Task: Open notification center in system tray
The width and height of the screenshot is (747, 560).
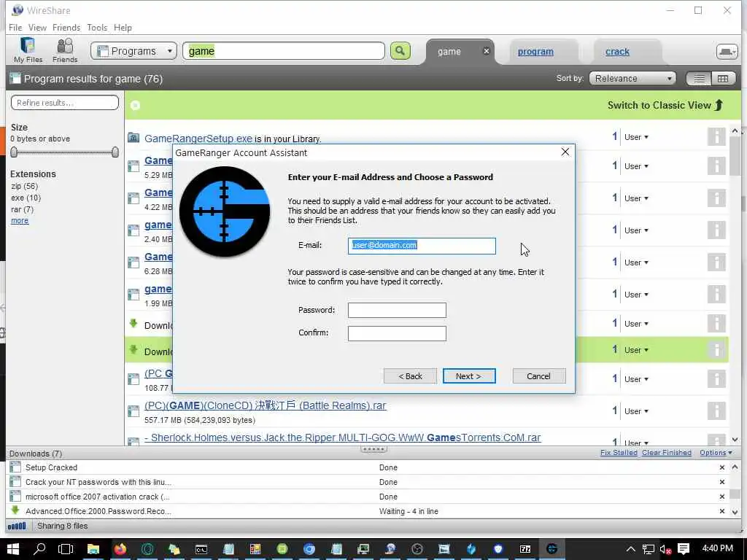Action: click(684, 549)
